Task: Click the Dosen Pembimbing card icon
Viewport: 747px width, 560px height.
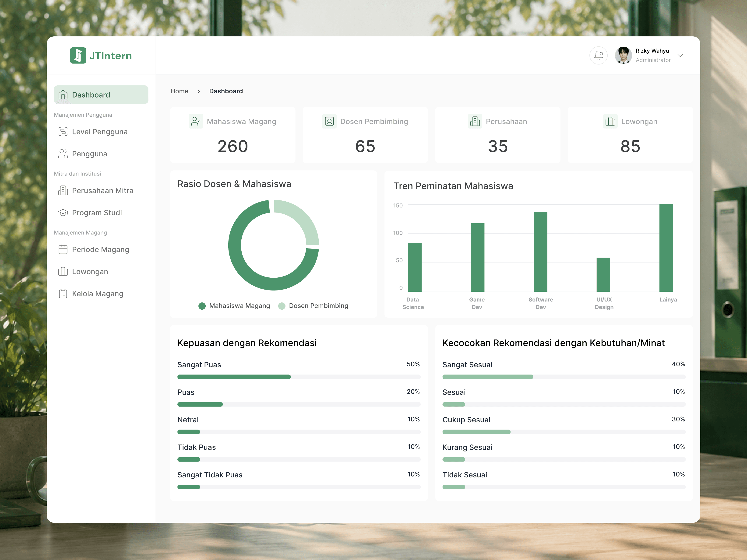Action: (329, 121)
